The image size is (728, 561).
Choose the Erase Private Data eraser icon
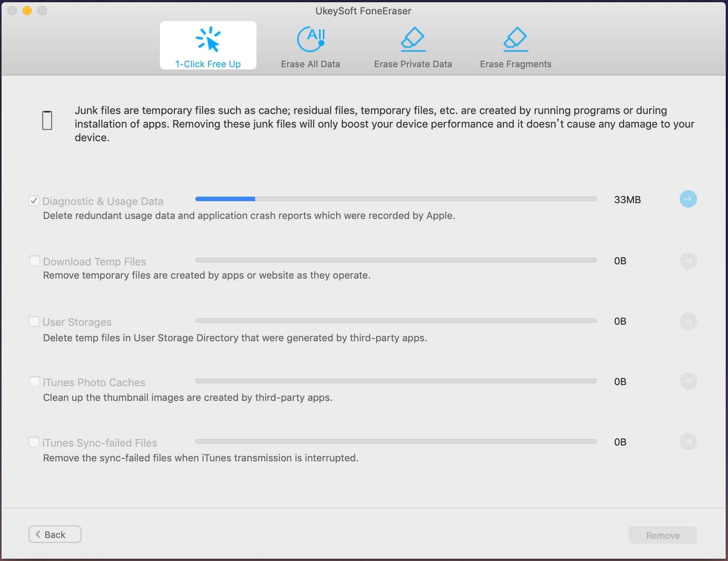coord(413,39)
